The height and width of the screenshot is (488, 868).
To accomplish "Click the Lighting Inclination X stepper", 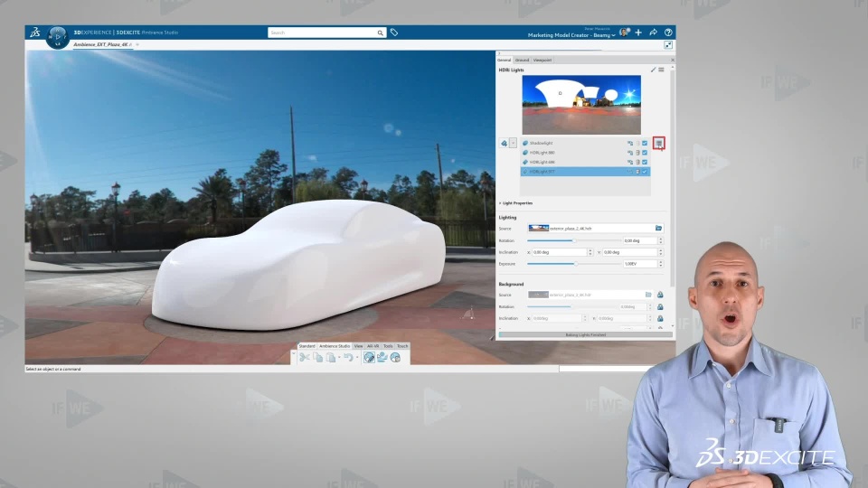I will point(590,252).
